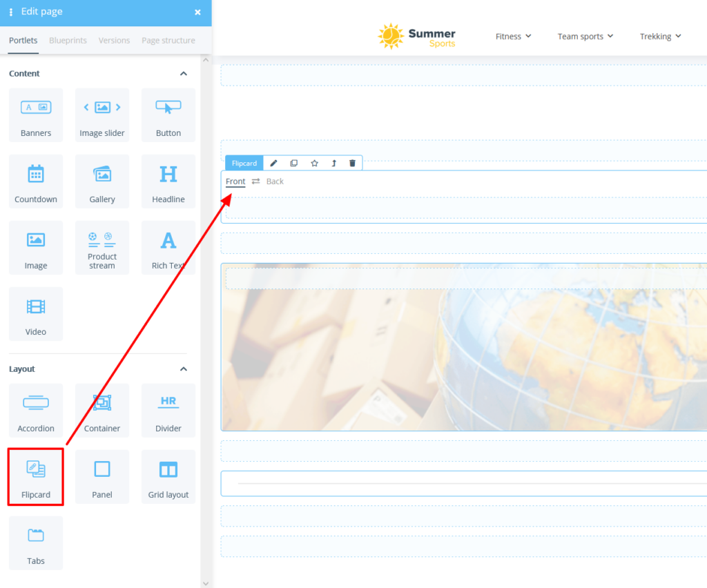Close the Edit page panel

(197, 12)
